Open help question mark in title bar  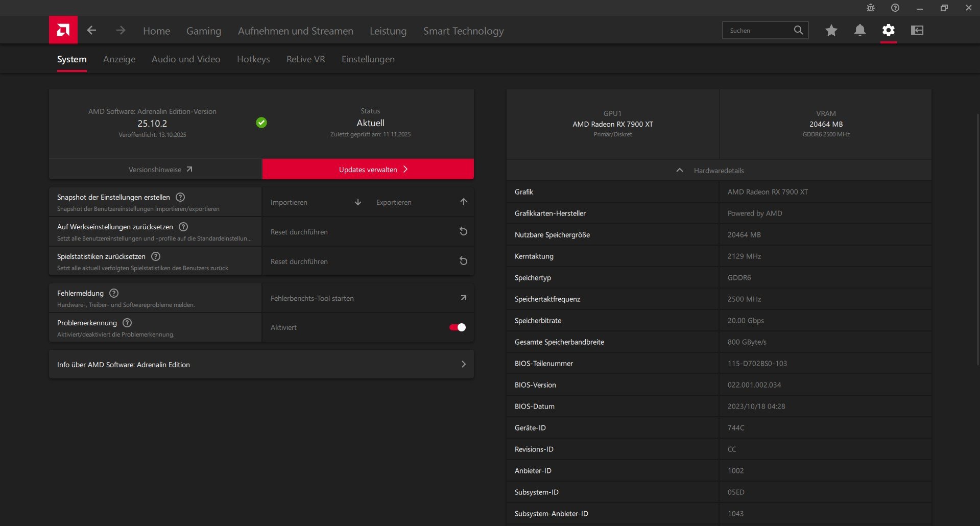[895, 8]
